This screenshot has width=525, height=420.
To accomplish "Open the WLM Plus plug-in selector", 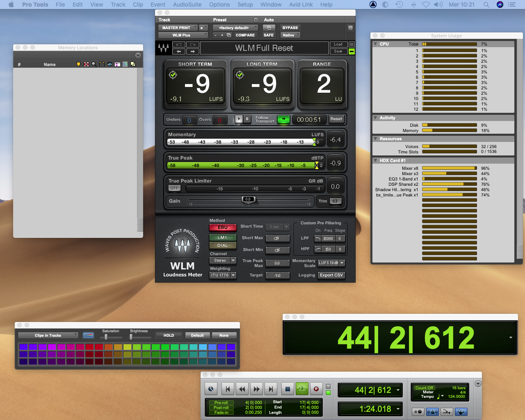I will pyautogui.click(x=183, y=35).
